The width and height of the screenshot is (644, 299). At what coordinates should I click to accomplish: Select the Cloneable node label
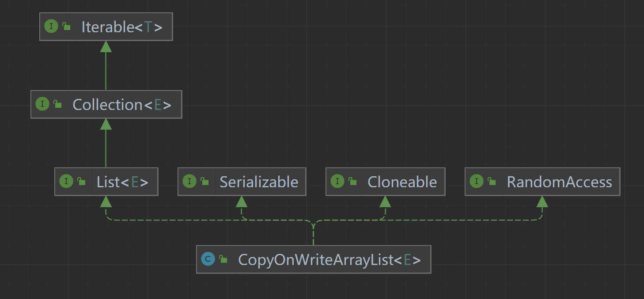click(x=402, y=182)
